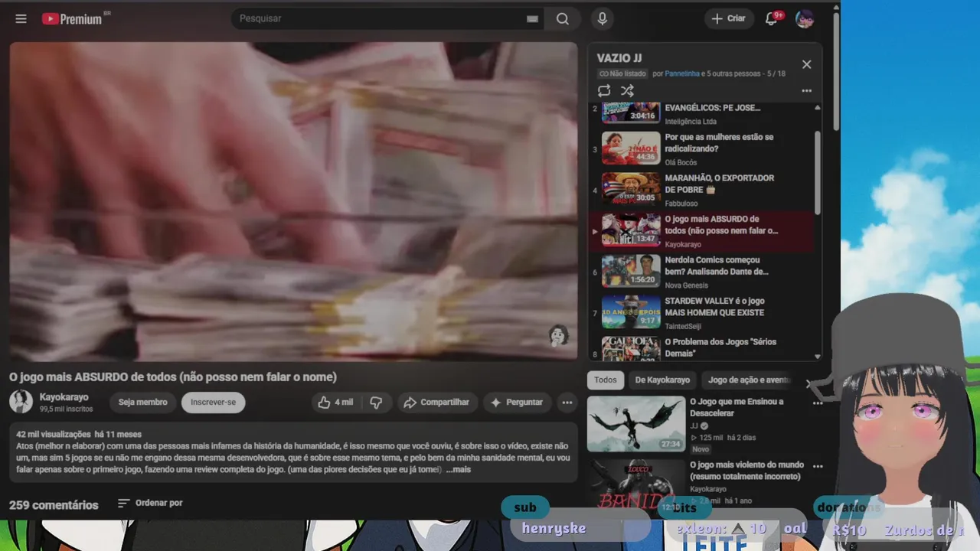The width and height of the screenshot is (980, 551).
Task: Play EVANGÉLICOS: PE JOSE... playlist video
Action: coord(701,113)
